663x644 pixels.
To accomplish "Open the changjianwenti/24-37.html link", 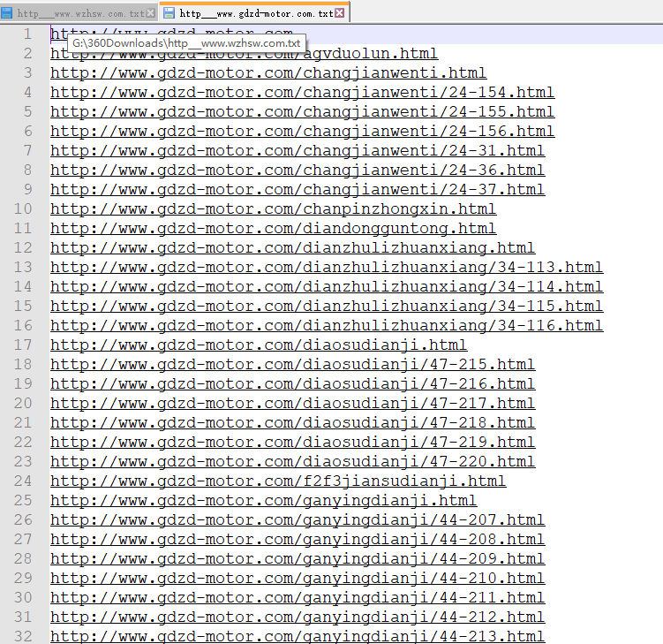I will (x=297, y=190).
